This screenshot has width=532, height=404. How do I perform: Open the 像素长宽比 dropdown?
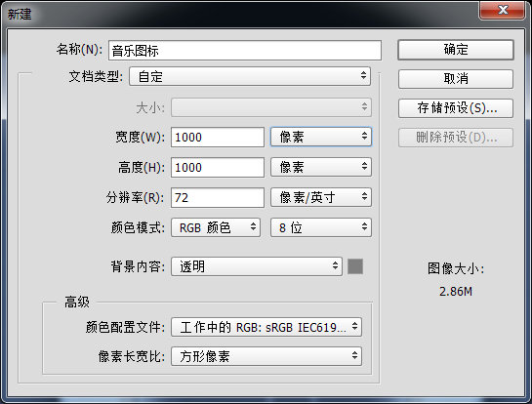point(266,356)
